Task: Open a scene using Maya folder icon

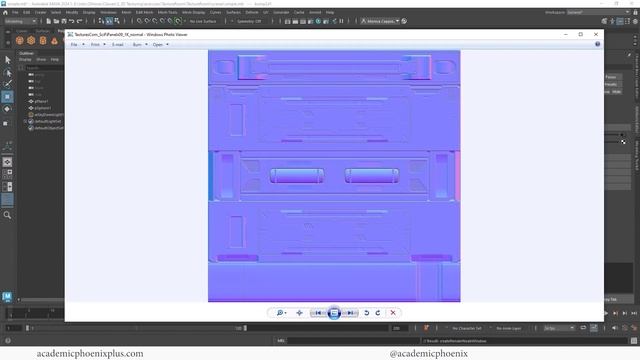Action: tap(56, 21)
